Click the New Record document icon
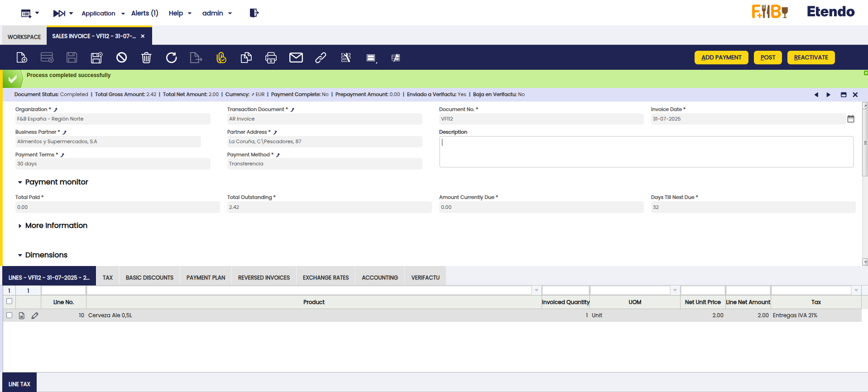 [22, 58]
